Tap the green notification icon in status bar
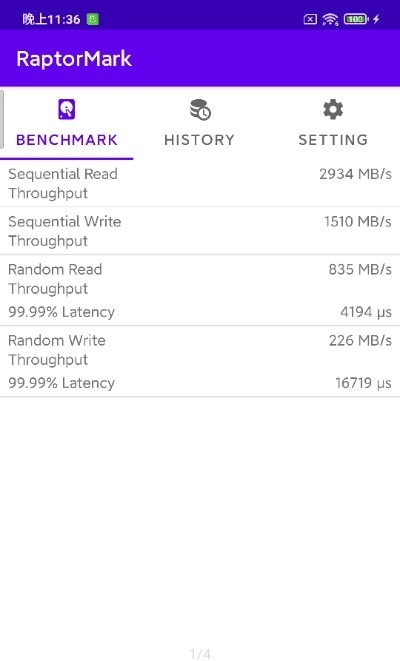 click(93, 19)
